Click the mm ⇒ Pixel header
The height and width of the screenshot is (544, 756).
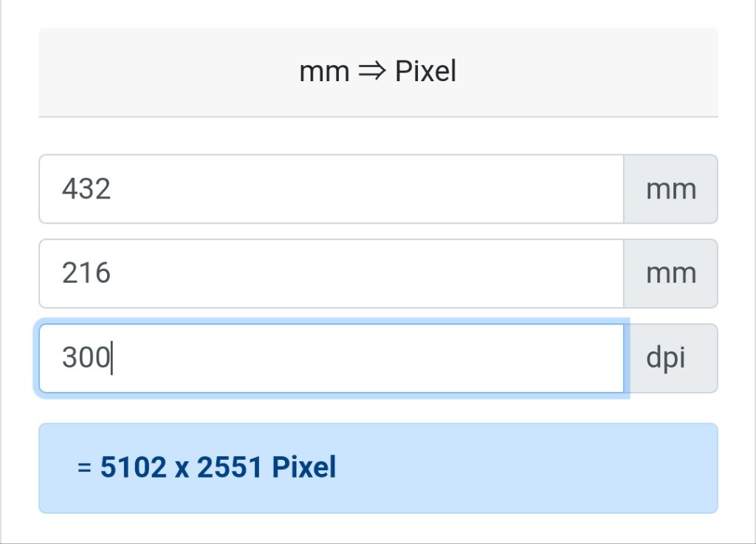377,72
